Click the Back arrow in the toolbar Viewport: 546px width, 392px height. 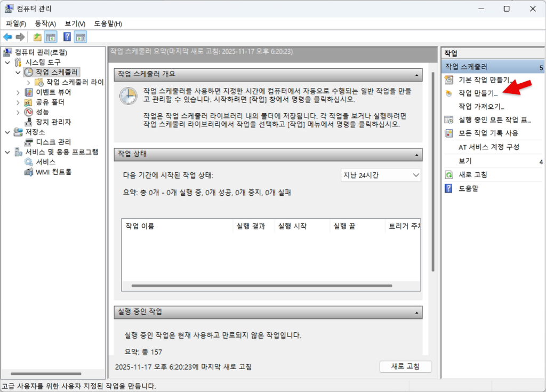7,37
